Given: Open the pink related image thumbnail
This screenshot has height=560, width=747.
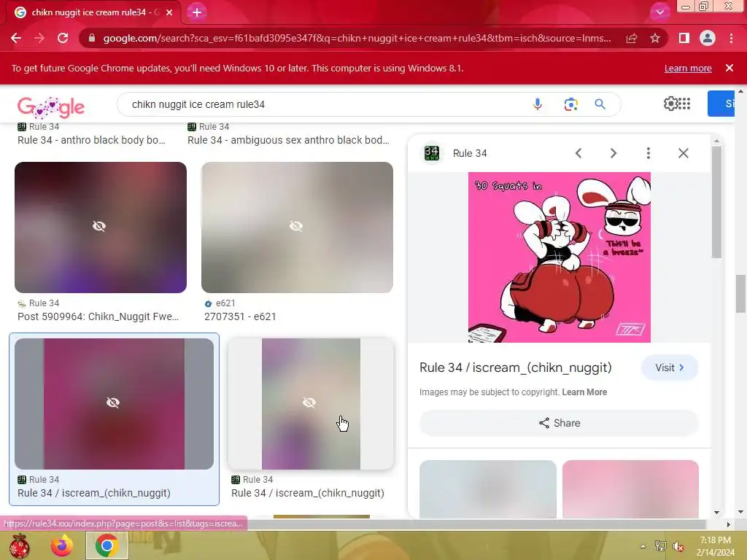Looking at the screenshot, I should click(630, 489).
